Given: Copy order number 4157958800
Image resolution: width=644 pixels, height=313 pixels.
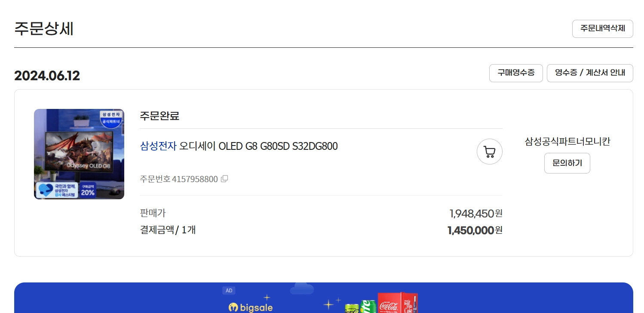Looking at the screenshot, I should point(224,179).
